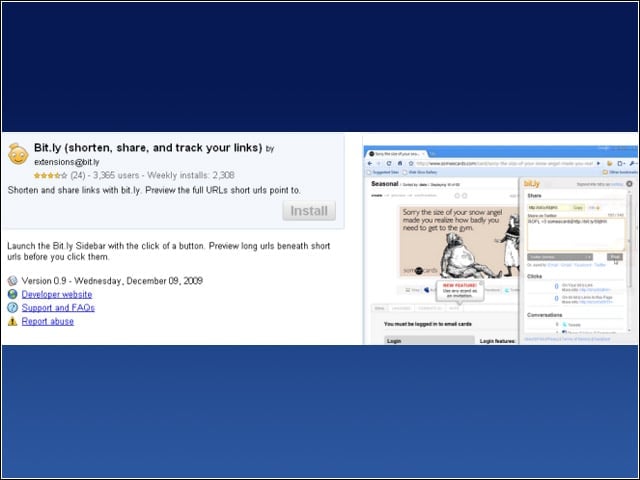Click the warning triangle icon beside Report abuse
The image size is (640, 480).
[13, 321]
